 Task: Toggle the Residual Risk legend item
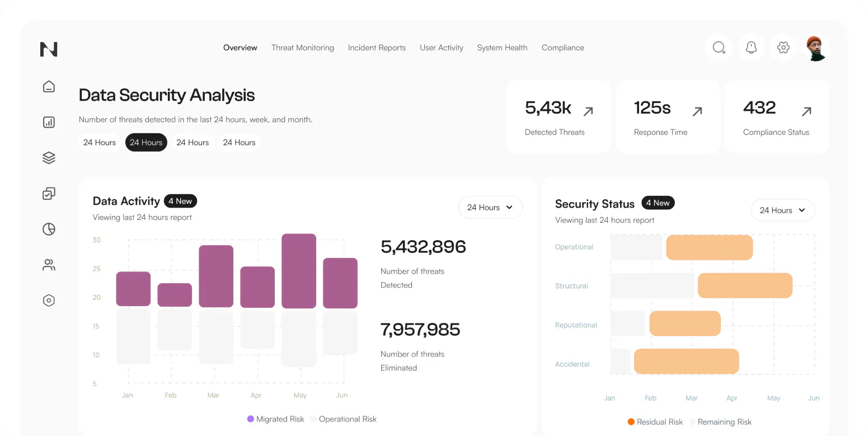(x=655, y=422)
